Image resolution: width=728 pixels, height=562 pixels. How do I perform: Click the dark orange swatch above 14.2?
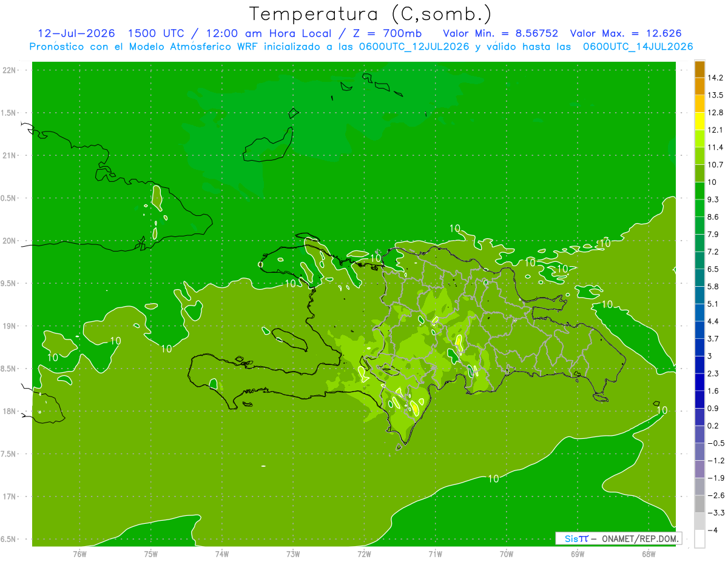click(x=699, y=69)
